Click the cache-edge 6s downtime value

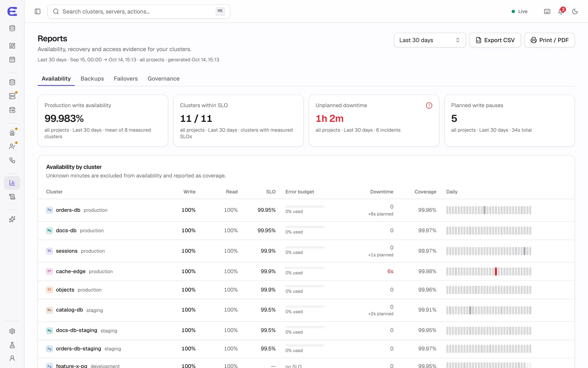(x=390, y=271)
